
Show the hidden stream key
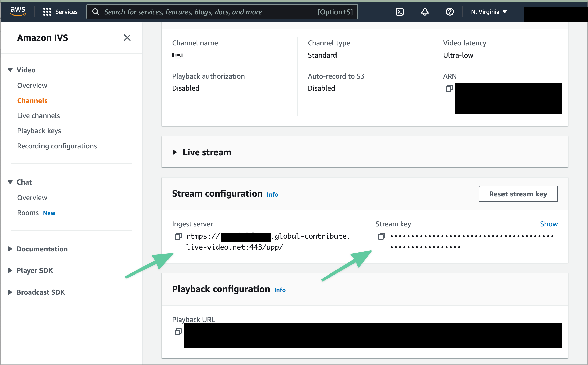549,224
